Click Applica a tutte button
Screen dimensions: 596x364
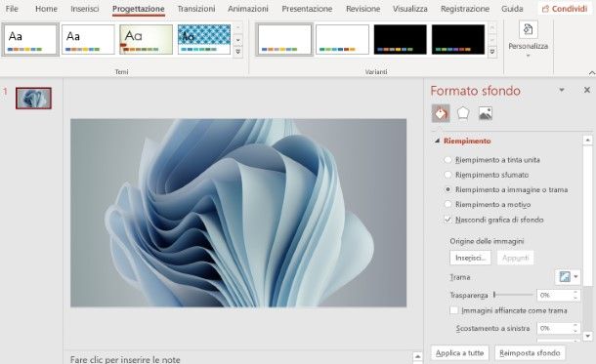coord(459,353)
